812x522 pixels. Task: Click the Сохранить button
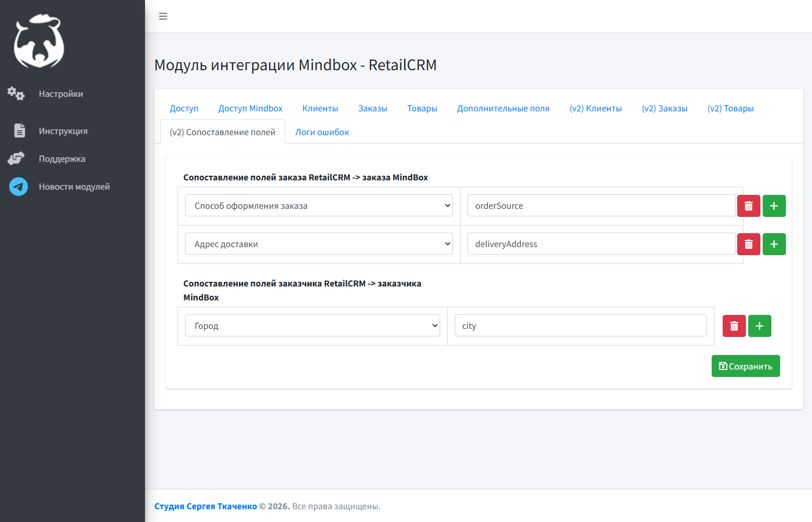(x=746, y=366)
